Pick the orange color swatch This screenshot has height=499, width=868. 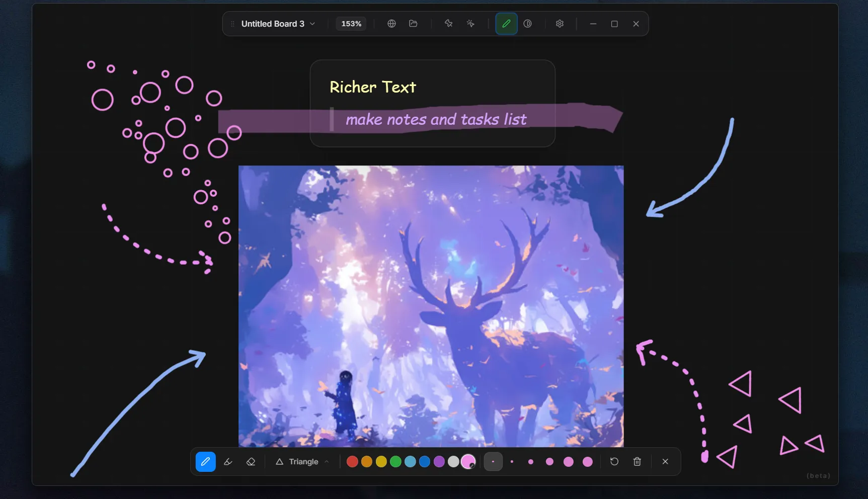point(367,462)
